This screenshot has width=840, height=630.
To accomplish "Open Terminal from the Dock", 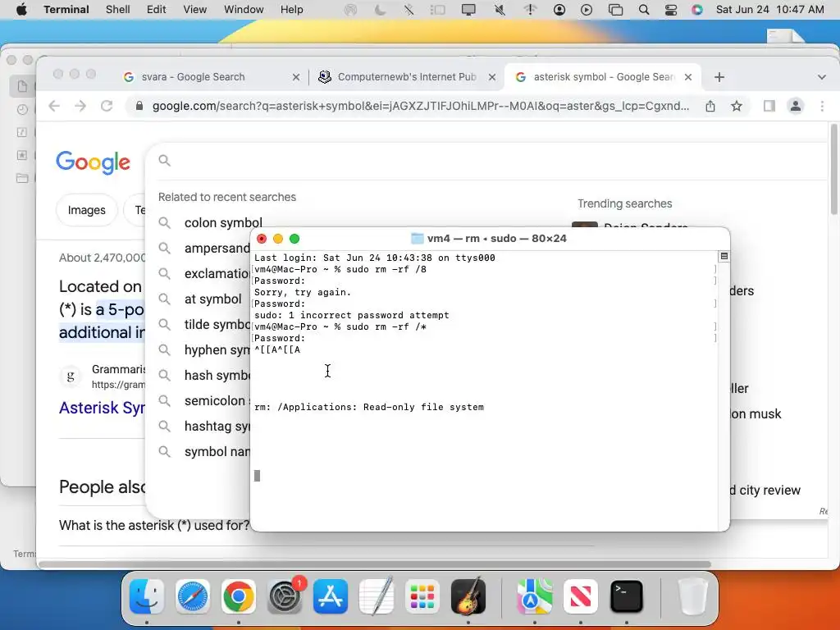I will coord(626,596).
